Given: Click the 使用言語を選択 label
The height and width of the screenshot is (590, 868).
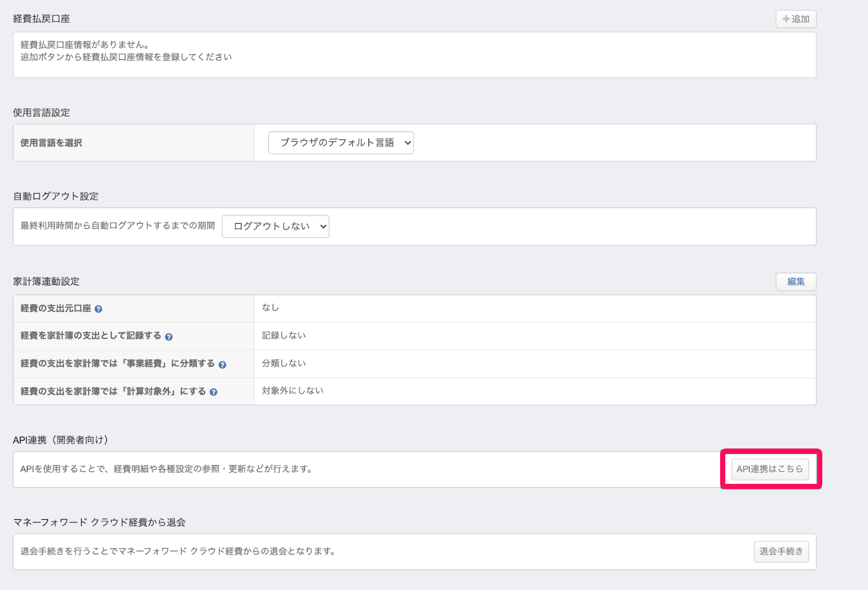Looking at the screenshot, I should [51, 143].
